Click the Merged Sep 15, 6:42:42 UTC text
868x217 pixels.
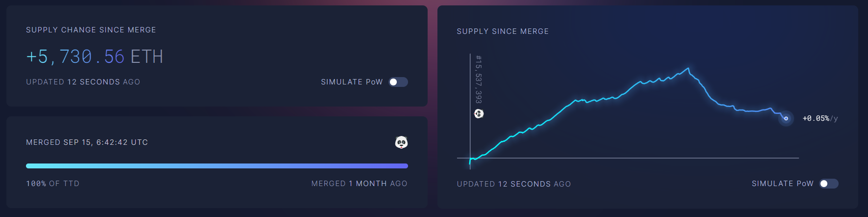click(87, 142)
